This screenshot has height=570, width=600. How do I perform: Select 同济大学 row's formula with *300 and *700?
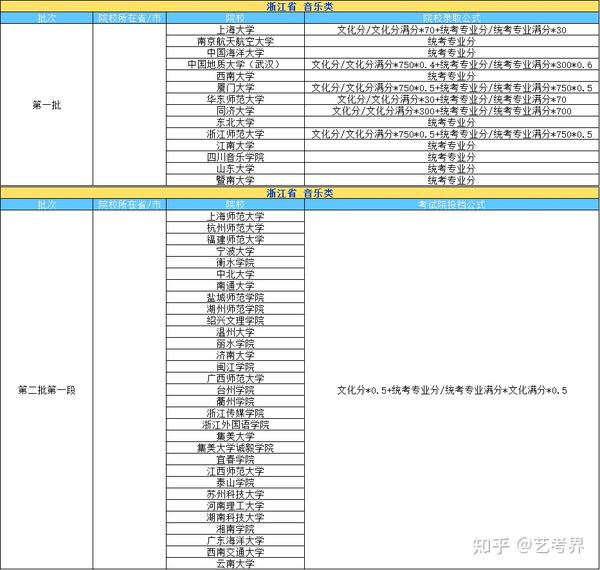(x=452, y=111)
